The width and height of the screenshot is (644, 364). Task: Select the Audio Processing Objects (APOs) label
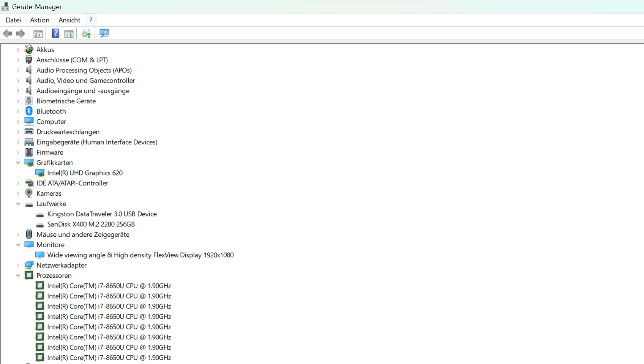point(84,70)
